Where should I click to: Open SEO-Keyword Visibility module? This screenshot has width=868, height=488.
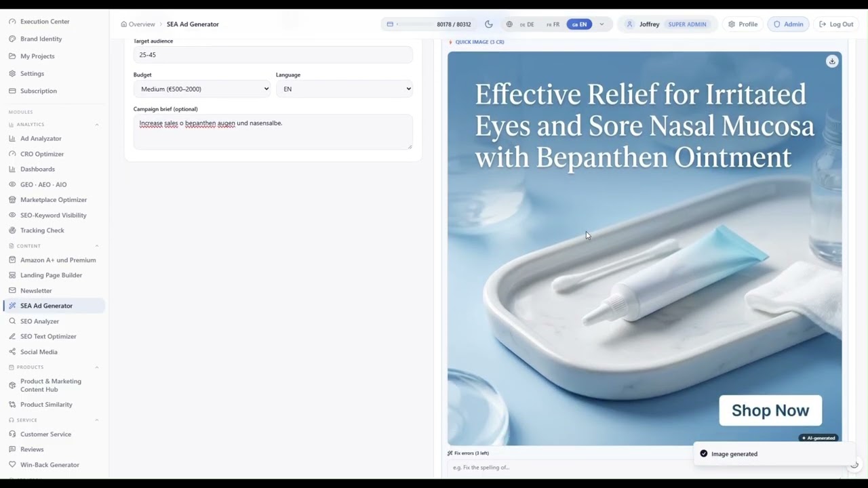click(x=54, y=215)
